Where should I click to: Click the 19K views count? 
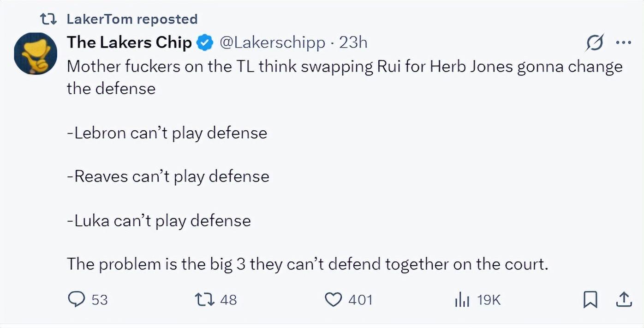pos(489,300)
